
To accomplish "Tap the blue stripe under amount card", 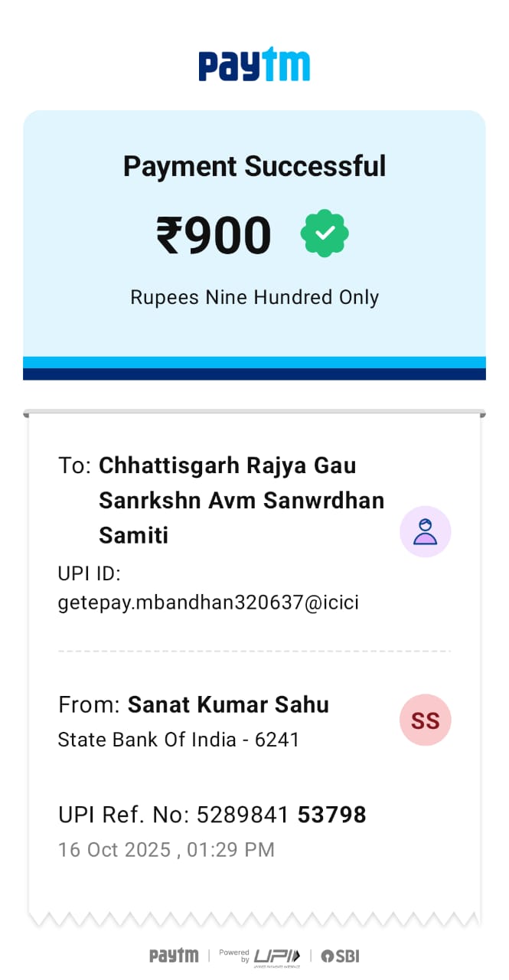I will point(254,362).
